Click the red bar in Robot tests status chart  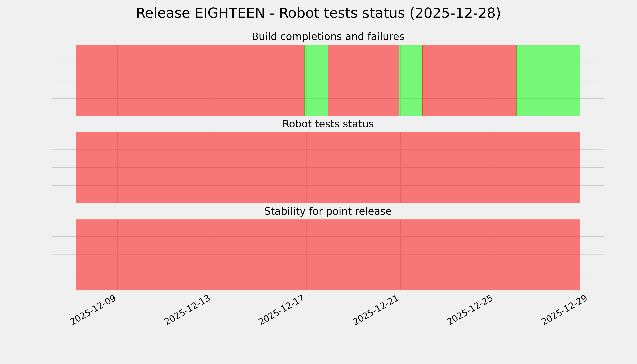328,167
